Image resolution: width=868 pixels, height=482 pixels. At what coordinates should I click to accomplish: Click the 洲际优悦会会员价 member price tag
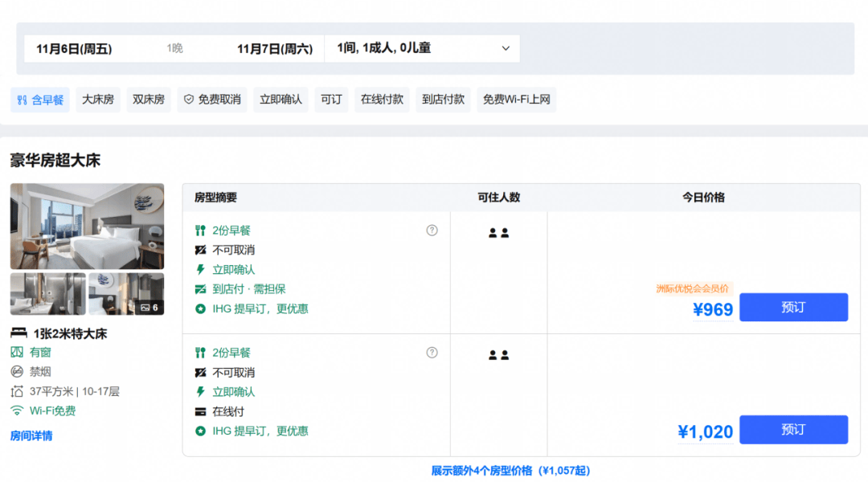click(693, 288)
